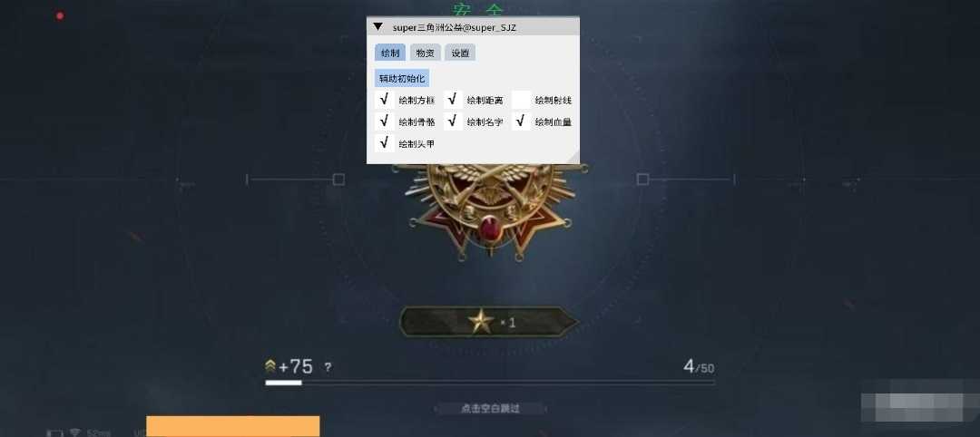
Task: Click the square marker left of the medal
Action: pyautogui.click(x=338, y=180)
